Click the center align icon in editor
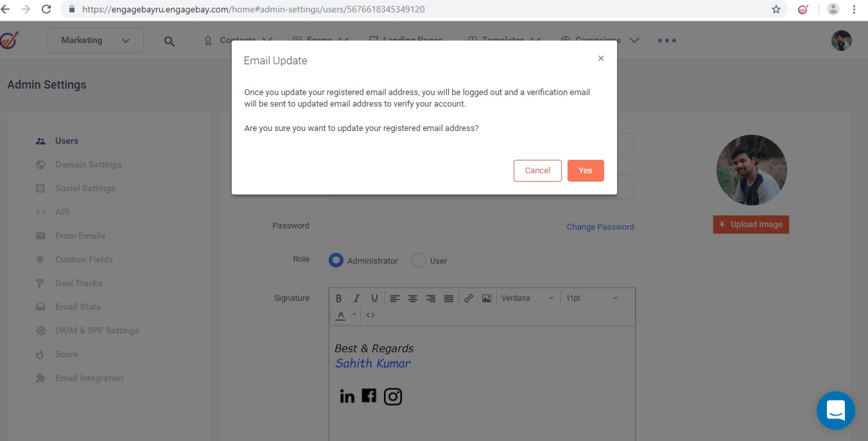The image size is (868, 441). pyautogui.click(x=413, y=298)
